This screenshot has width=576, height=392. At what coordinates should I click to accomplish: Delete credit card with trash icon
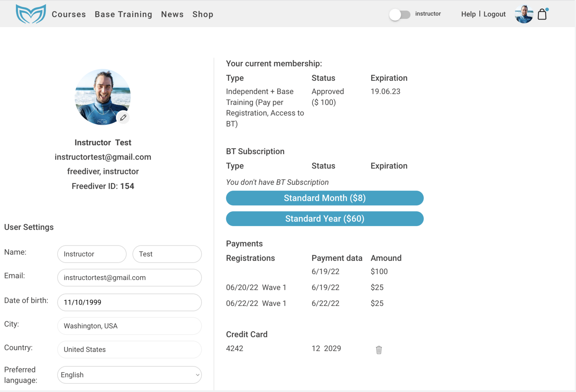click(379, 350)
